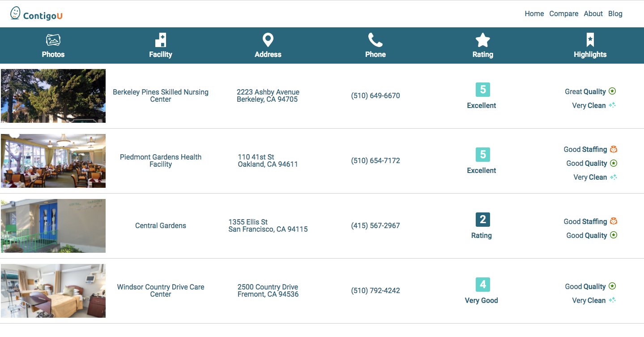Click the Address map pin icon
644x337 pixels.
(268, 40)
